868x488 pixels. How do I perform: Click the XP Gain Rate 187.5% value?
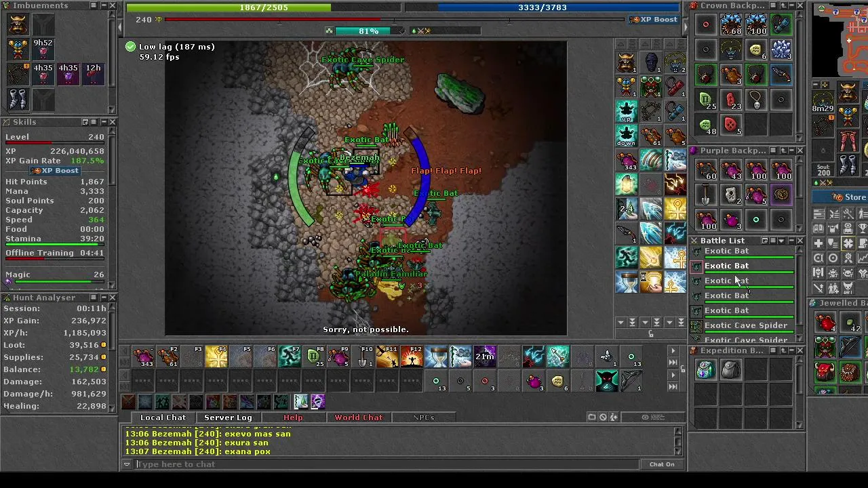(x=87, y=161)
